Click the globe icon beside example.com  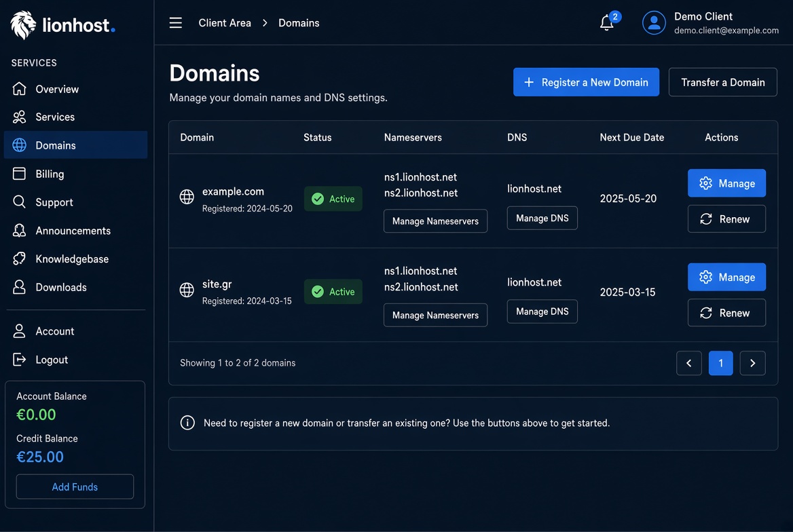pyautogui.click(x=187, y=197)
